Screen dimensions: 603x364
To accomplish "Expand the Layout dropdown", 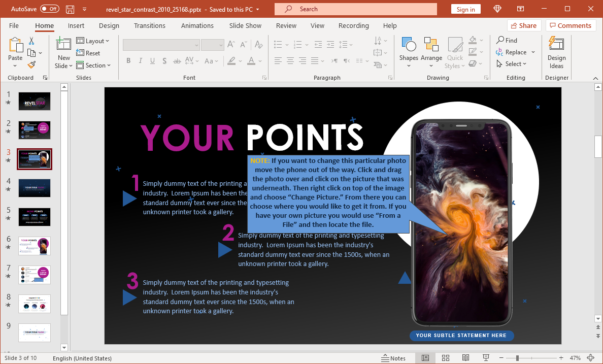I will [x=93, y=41].
